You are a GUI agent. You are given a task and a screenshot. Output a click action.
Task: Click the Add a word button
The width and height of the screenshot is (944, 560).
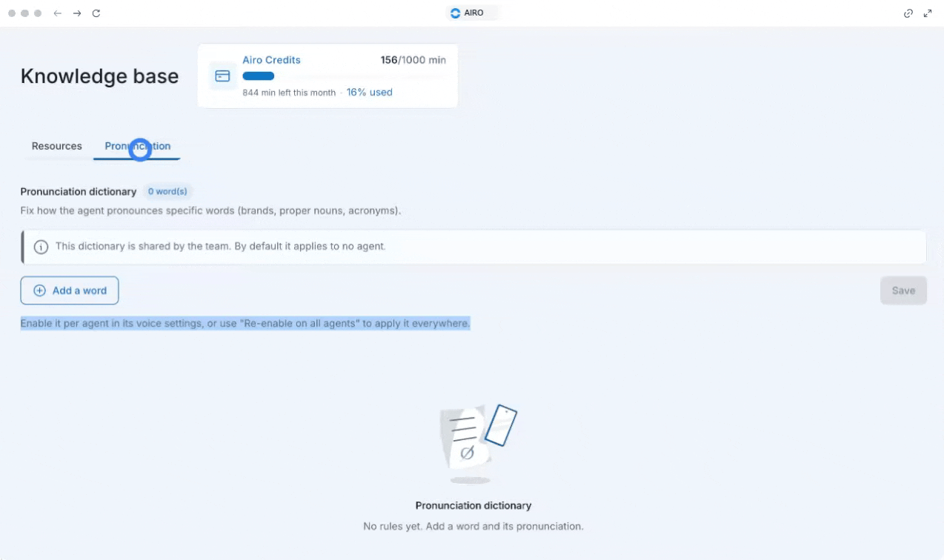(x=70, y=290)
